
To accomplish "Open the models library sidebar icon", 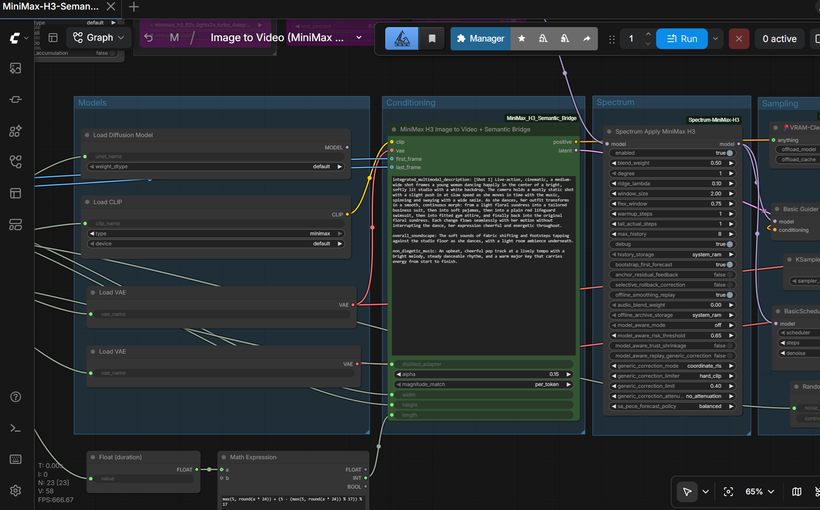I will pyautogui.click(x=15, y=131).
